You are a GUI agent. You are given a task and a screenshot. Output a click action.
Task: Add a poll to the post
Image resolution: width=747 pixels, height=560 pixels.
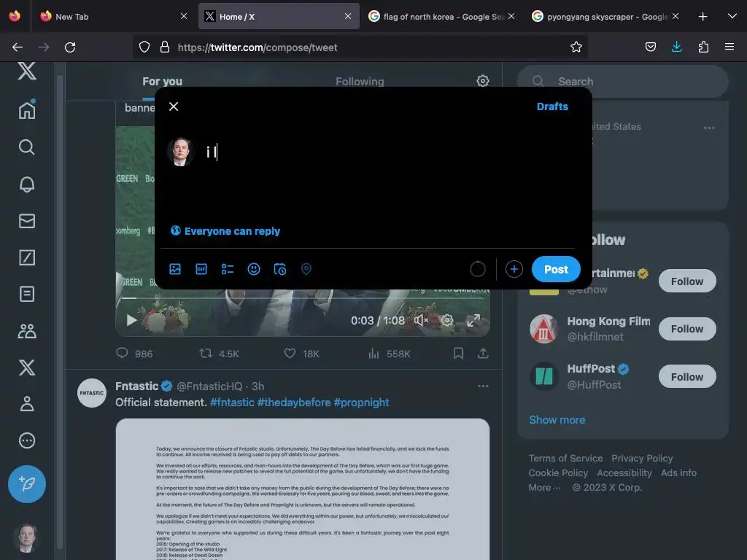click(x=228, y=269)
